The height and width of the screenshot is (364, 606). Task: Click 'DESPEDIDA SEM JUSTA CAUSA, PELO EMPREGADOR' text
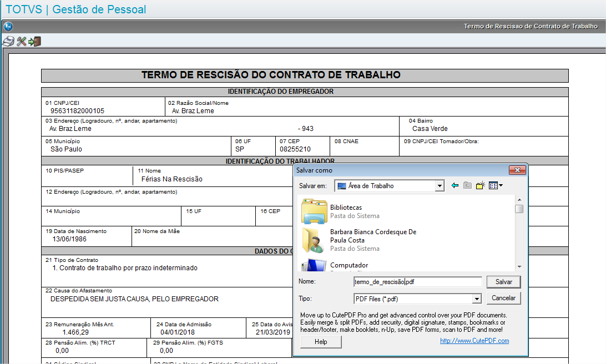click(134, 299)
